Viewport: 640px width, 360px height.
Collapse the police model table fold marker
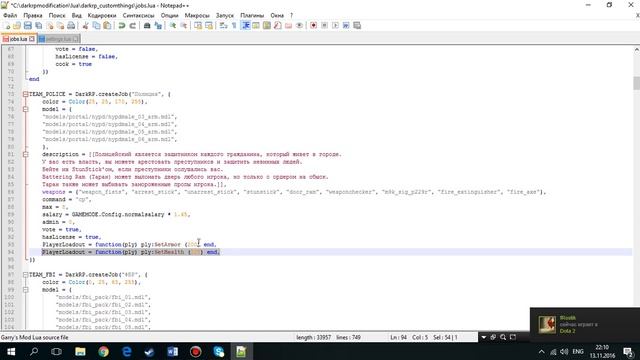coord(25,109)
